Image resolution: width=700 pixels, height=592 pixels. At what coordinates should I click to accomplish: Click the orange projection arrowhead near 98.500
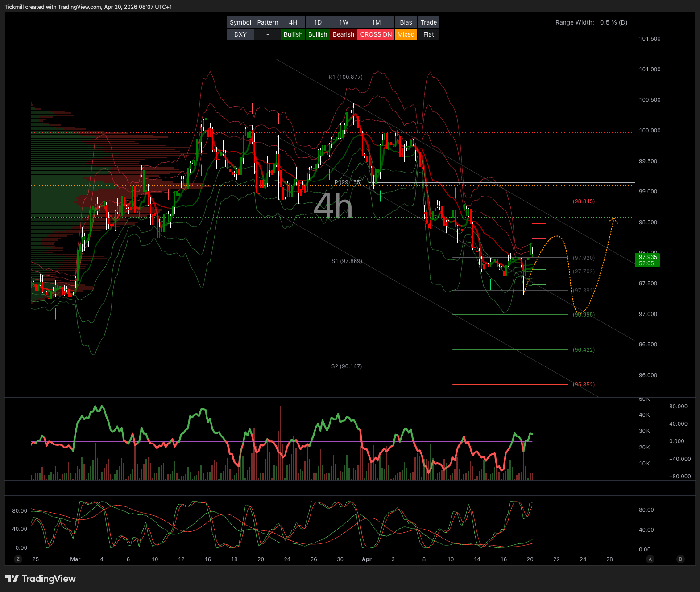[x=614, y=219]
